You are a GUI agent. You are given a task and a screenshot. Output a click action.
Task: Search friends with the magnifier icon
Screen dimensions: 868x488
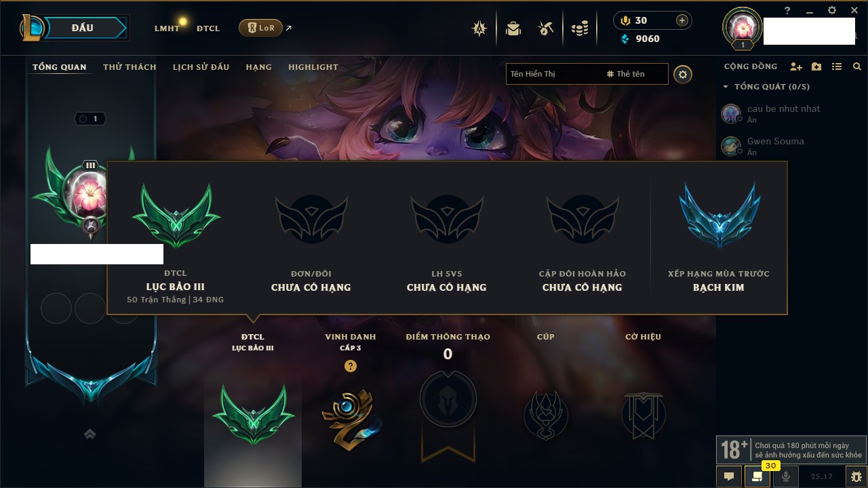click(857, 66)
